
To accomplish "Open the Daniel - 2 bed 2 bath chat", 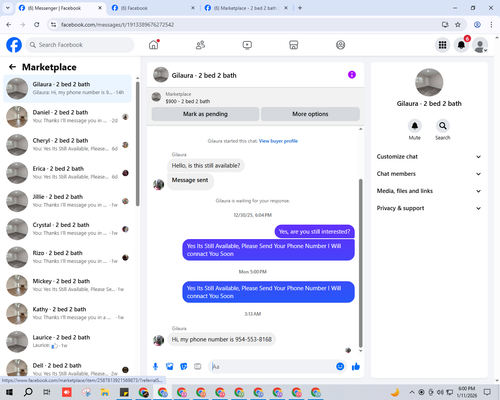I will [x=67, y=117].
